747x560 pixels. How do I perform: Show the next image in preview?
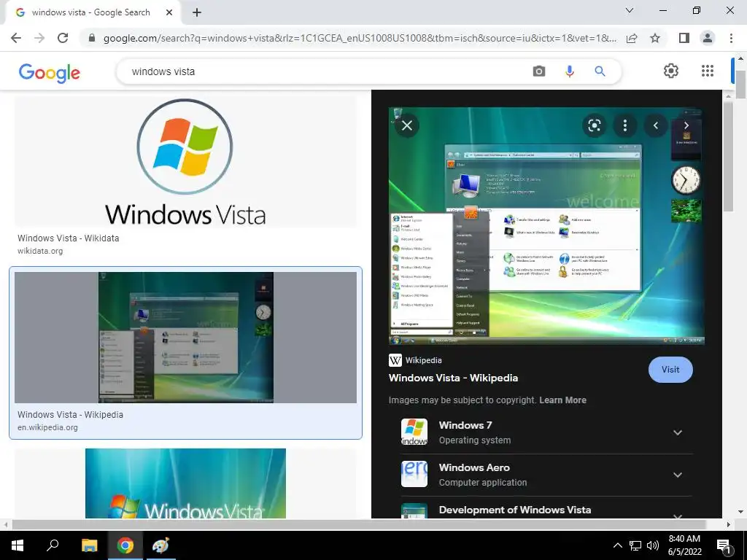click(x=686, y=125)
